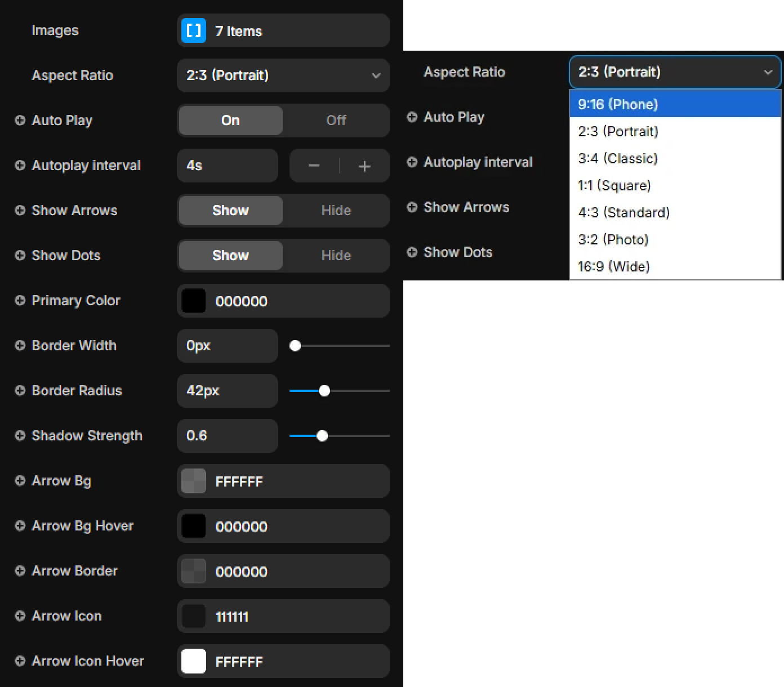Choose the 1:1 (Square) option
The image size is (784, 687).
(x=614, y=185)
